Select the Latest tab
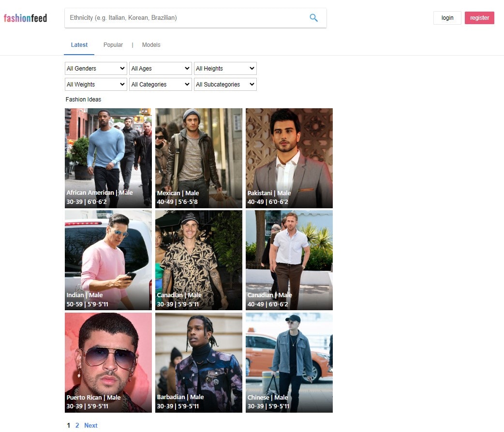Screen dimensions: 504x432 coord(79,44)
